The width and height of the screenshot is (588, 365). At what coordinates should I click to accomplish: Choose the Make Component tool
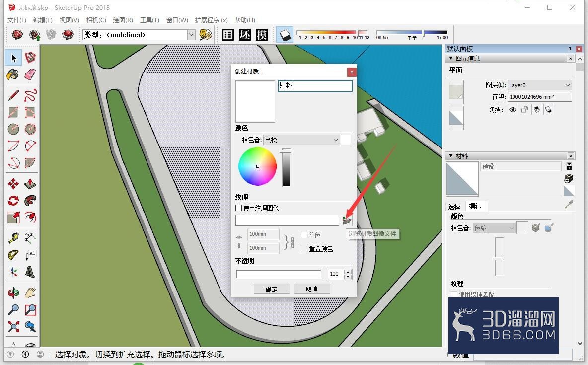tap(30, 58)
